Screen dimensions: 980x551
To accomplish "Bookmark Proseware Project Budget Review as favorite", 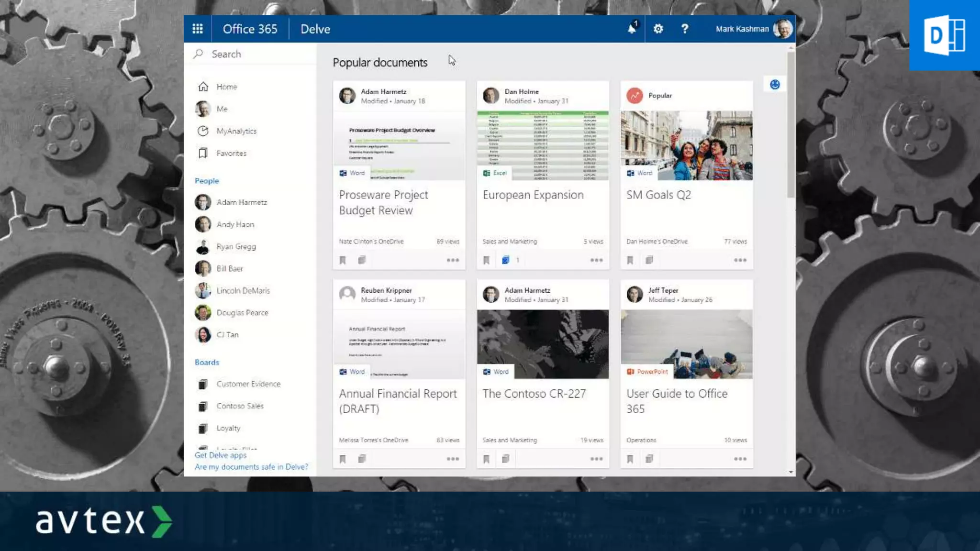I will click(x=343, y=260).
